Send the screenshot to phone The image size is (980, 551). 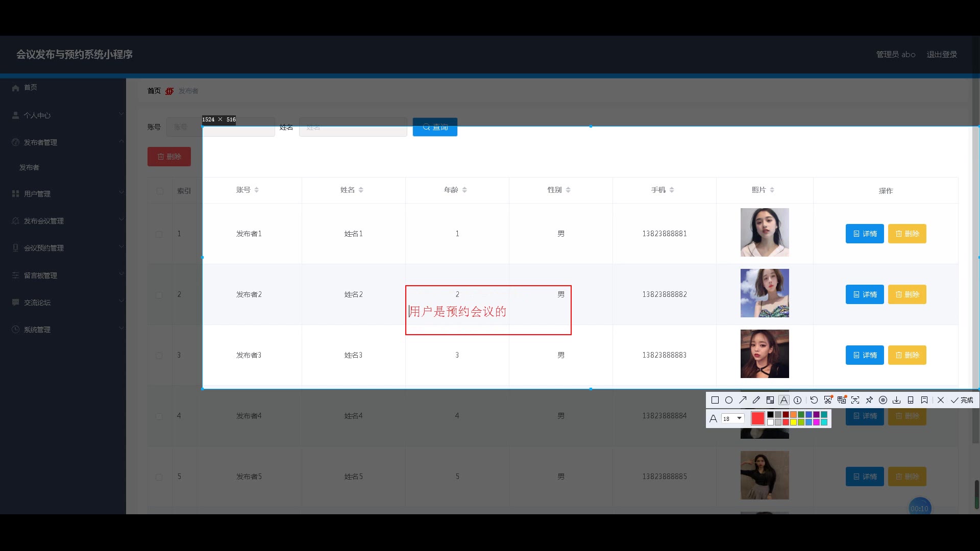pyautogui.click(x=911, y=400)
